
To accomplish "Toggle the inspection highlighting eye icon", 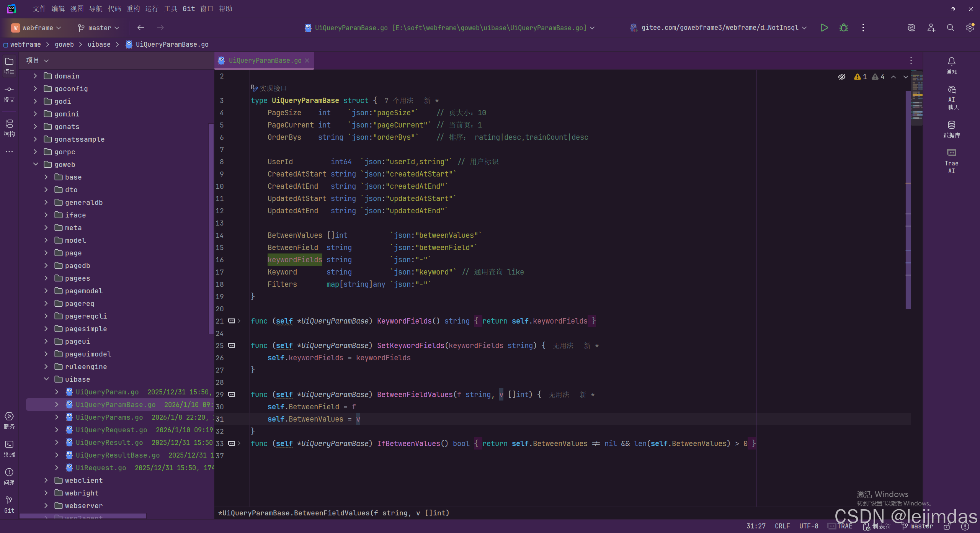I will click(x=841, y=77).
